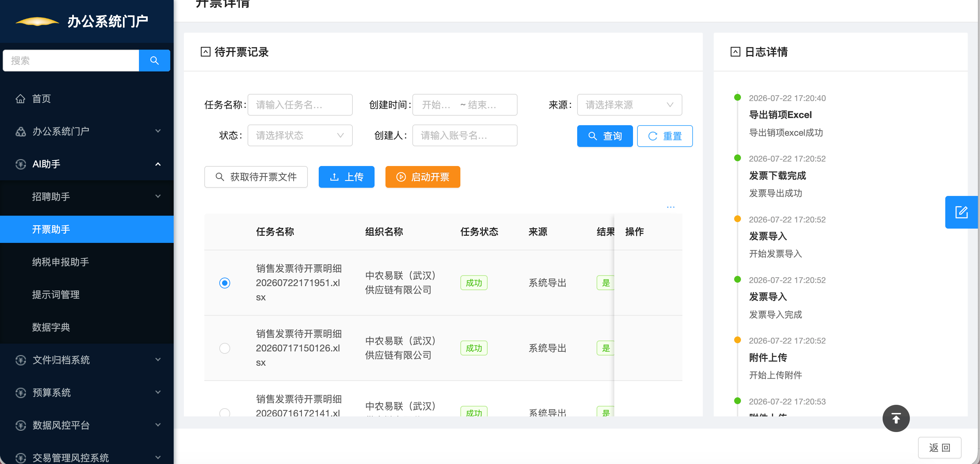Click the 预算系统 menu icon
The height and width of the screenshot is (464, 980).
point(20,393)
